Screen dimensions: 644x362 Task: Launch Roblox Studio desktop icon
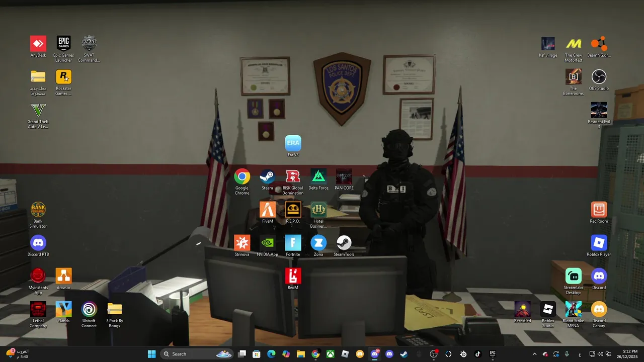(548, 314)
